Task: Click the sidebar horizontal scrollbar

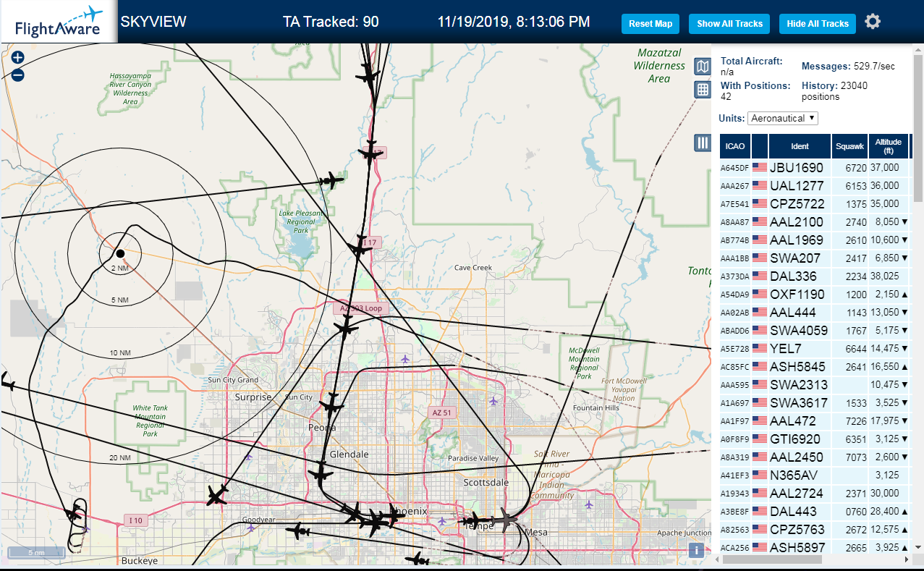Action: (771, 559)
